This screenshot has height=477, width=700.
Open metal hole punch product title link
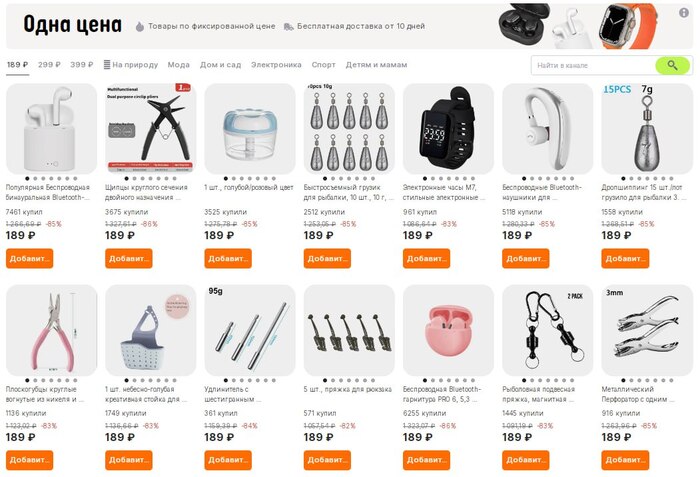point(638,394)
